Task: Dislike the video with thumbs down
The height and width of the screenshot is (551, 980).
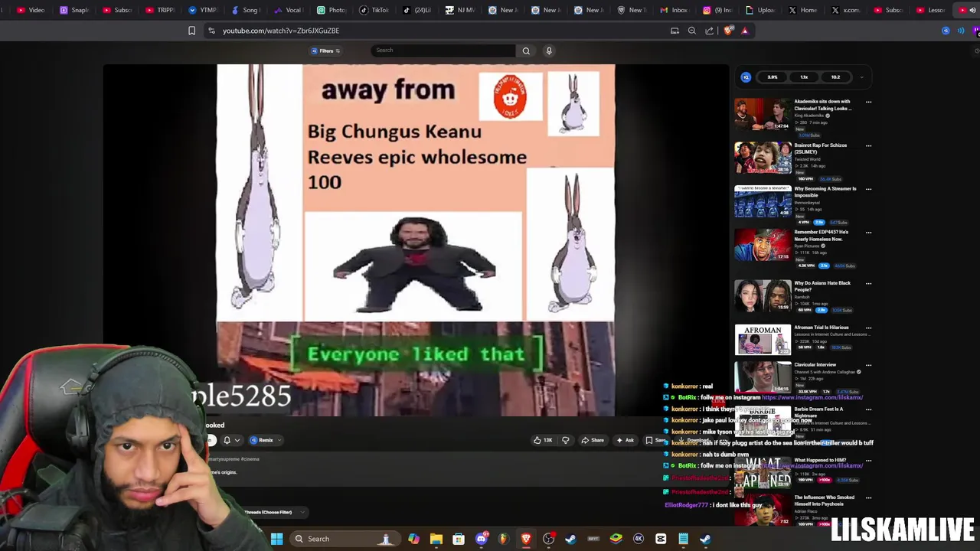Action: pos(566,440)
